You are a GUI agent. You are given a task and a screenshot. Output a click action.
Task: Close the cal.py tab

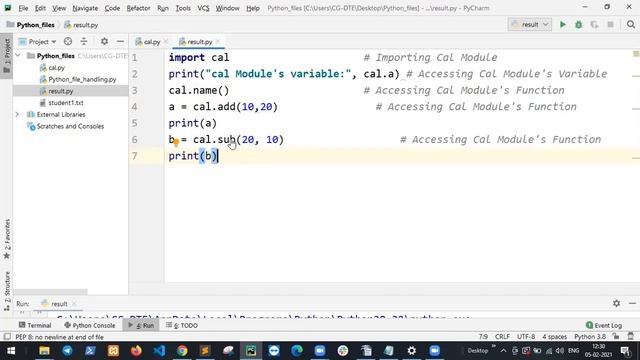(x=166, y=42)
